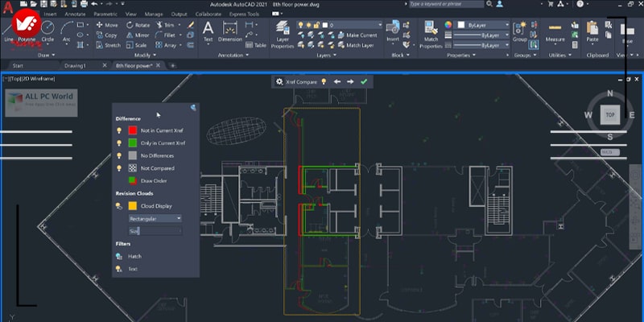Switch to Drawing1 file tab
The height and width of the screenshot is (322, 644).
[75, 65]
